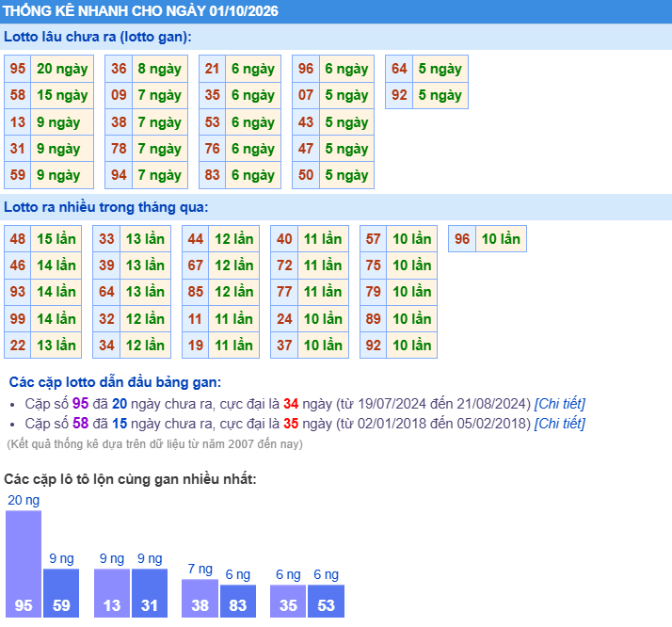Select frequent number 85
The image size is (672, 627).
(x=196, y=292)
